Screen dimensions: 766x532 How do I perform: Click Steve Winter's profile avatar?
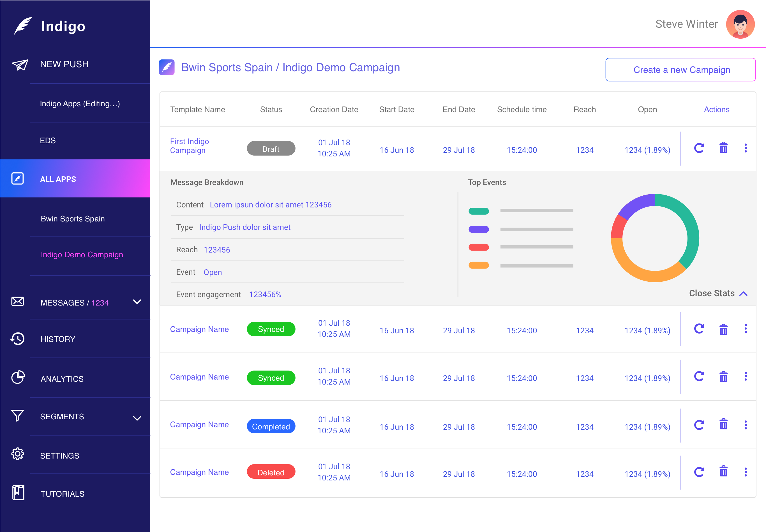(x=740, y=24)
